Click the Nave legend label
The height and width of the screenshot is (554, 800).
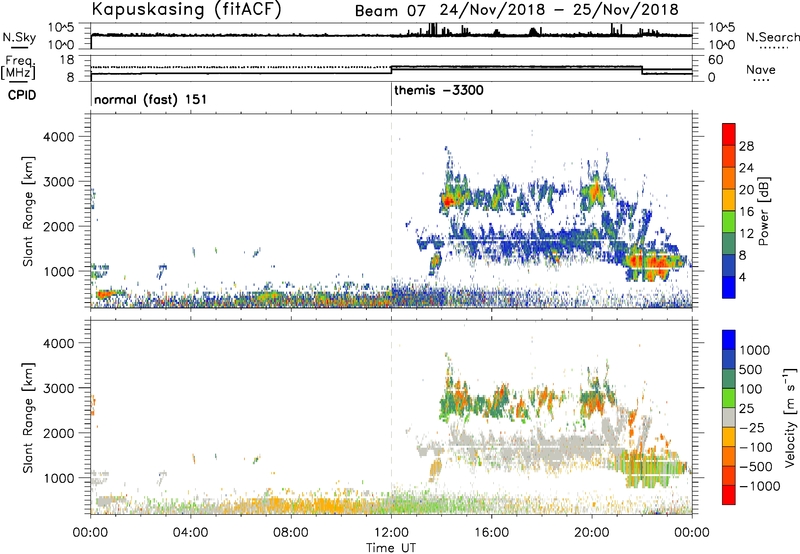761,69
